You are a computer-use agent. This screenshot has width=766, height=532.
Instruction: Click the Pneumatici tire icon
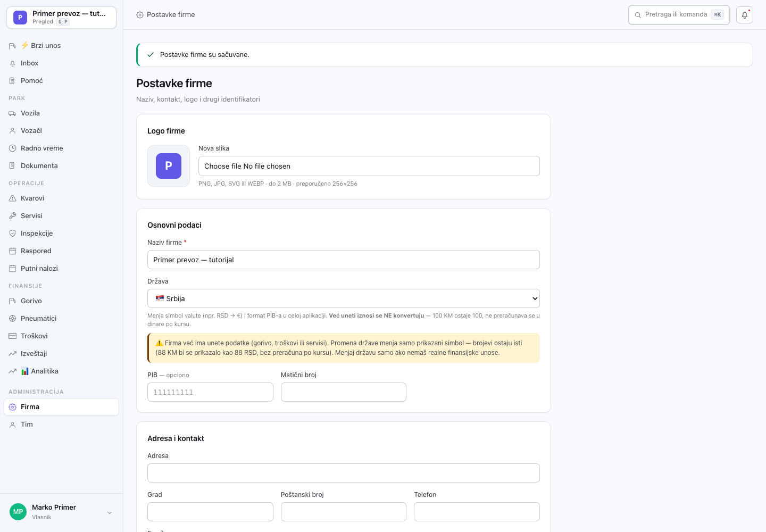(x=12, y=319)
